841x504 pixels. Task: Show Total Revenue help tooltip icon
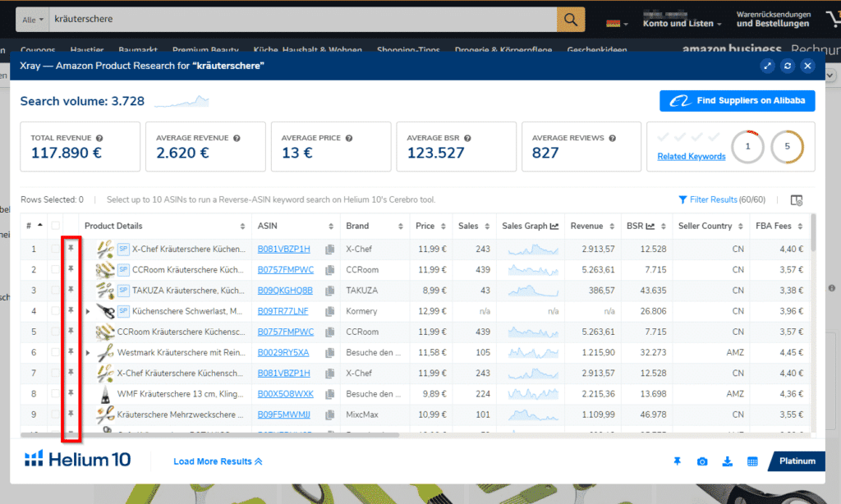pos(99,139)
